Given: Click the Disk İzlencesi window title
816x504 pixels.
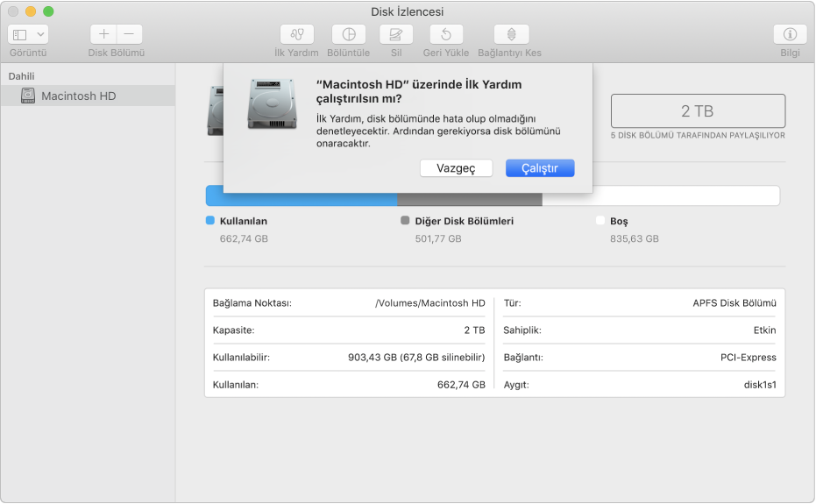Looking at the screenshot, I should [408, 11].
